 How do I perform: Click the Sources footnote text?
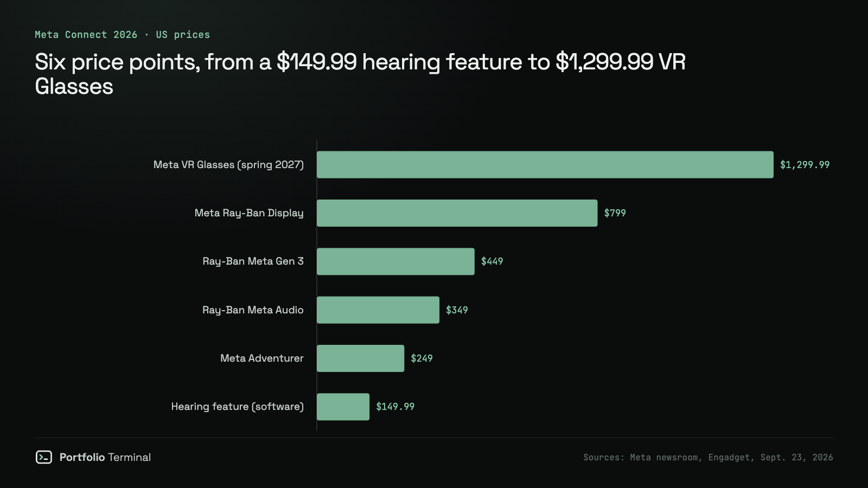708,458
